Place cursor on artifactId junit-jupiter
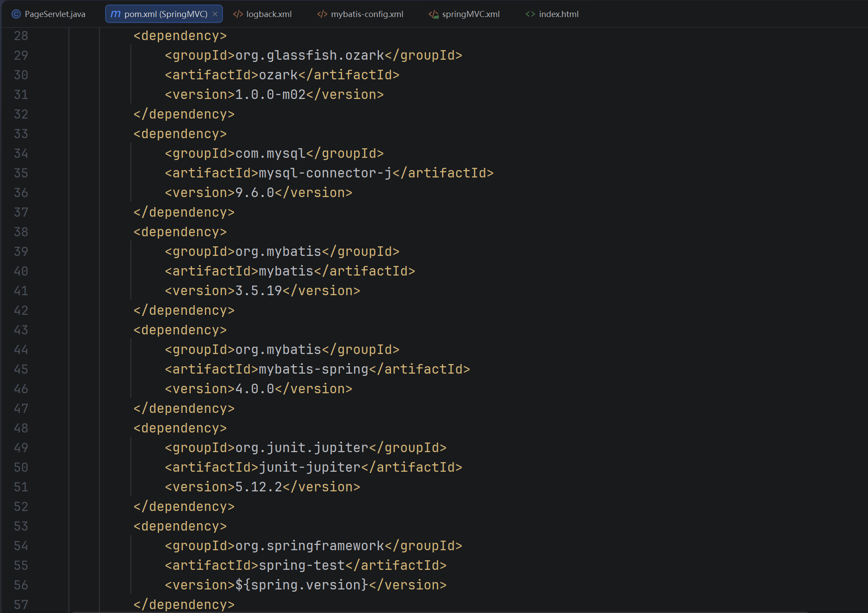Image resolution: width=868 pixels, height=613 pixels. coord(313,467)
